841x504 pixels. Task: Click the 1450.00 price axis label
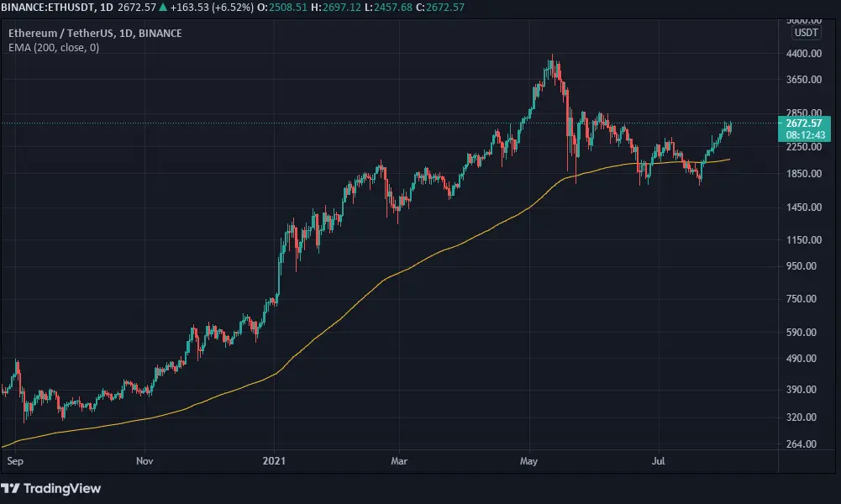tap(803, 207)
